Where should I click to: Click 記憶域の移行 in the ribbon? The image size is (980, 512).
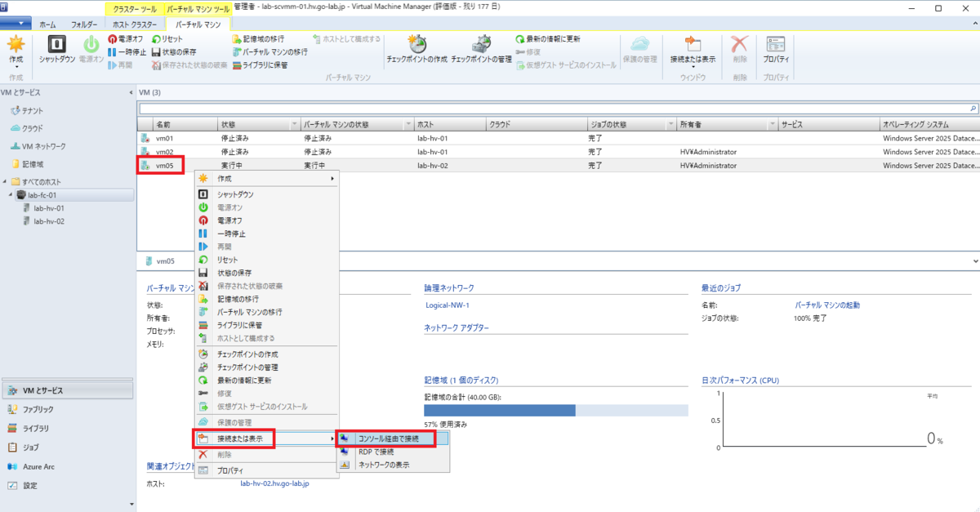(x=257, y=39)
